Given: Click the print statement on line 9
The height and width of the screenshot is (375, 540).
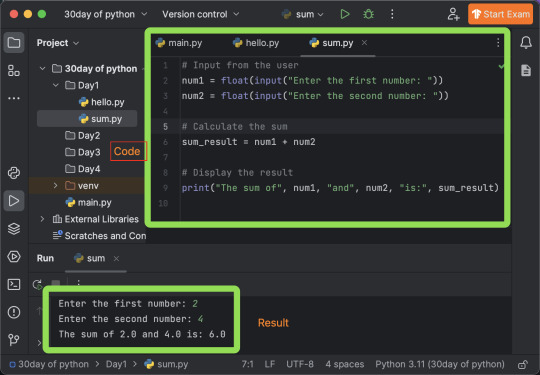Looking at the screenshot, I should [340, 188].
